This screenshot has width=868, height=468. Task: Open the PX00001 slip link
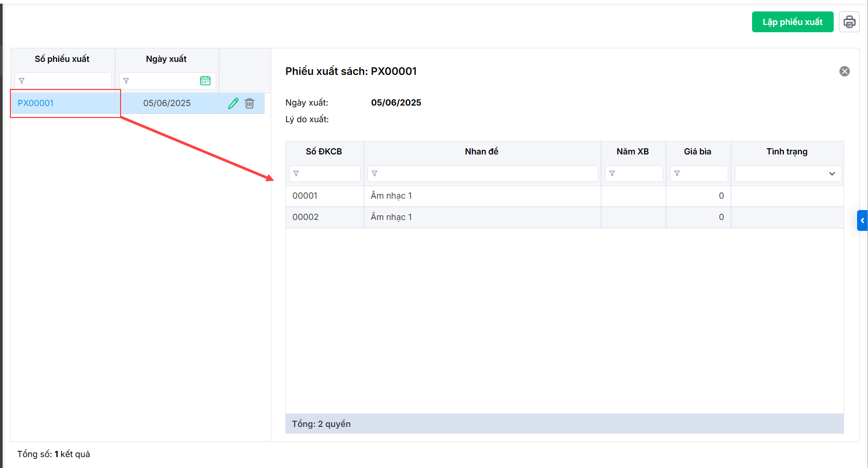click(x=36, y=103)
